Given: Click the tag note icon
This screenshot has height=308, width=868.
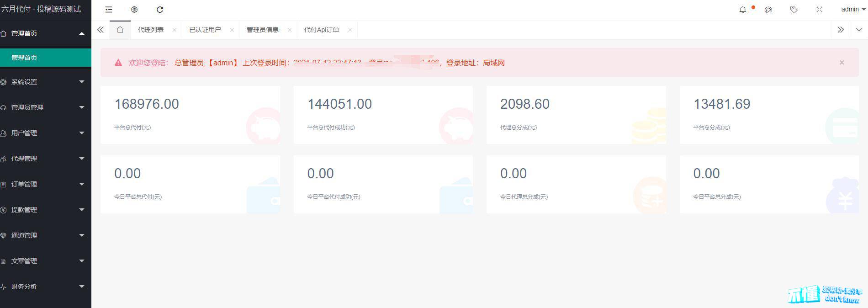Looking at the screenshot, I should pos(794,10).
